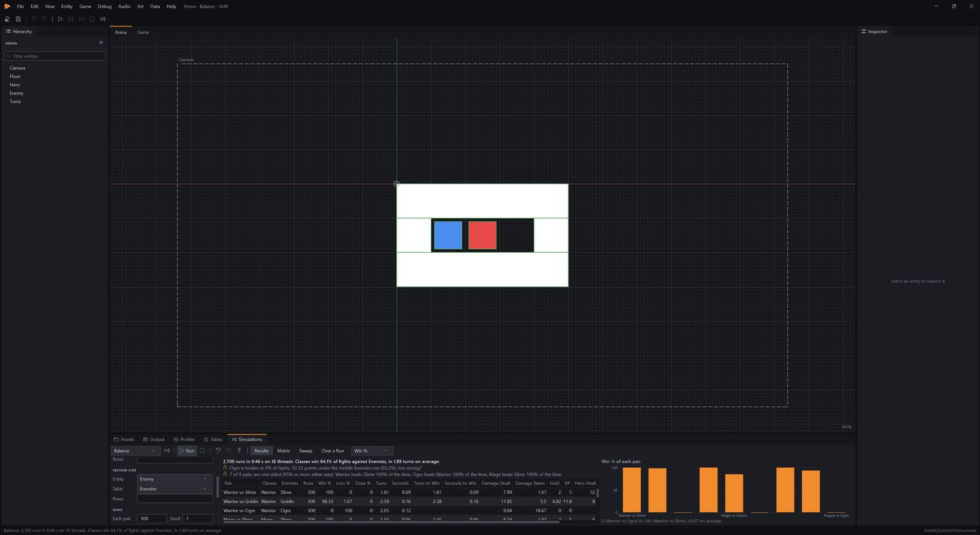
Task: Switch to the Profiler tab
Action: click(x=184, y=440)
